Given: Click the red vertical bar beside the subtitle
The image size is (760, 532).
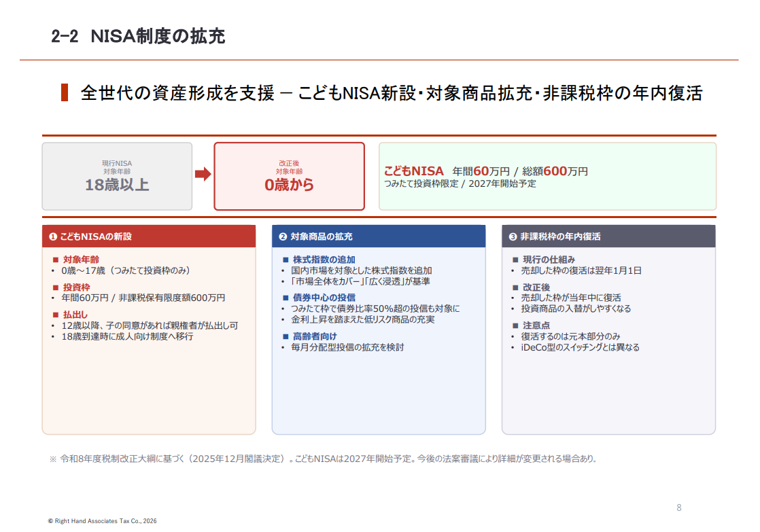Looking at the screenshot, I should [65, 92].
